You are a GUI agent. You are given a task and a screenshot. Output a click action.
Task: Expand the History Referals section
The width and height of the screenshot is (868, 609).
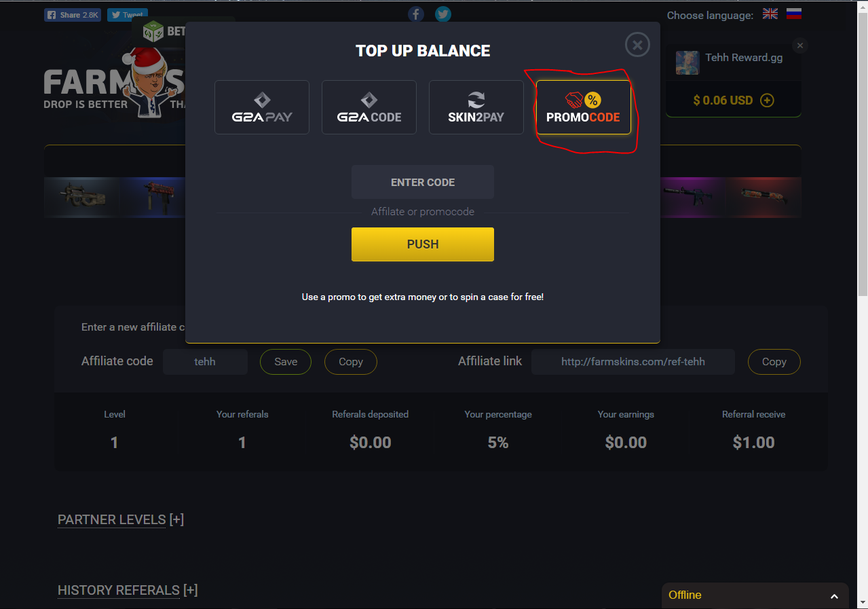click(x=128, y=590)
